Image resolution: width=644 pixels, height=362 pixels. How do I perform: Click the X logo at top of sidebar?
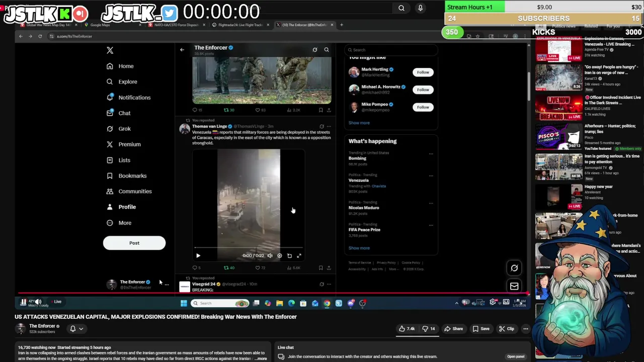click(x=110, y=50)
